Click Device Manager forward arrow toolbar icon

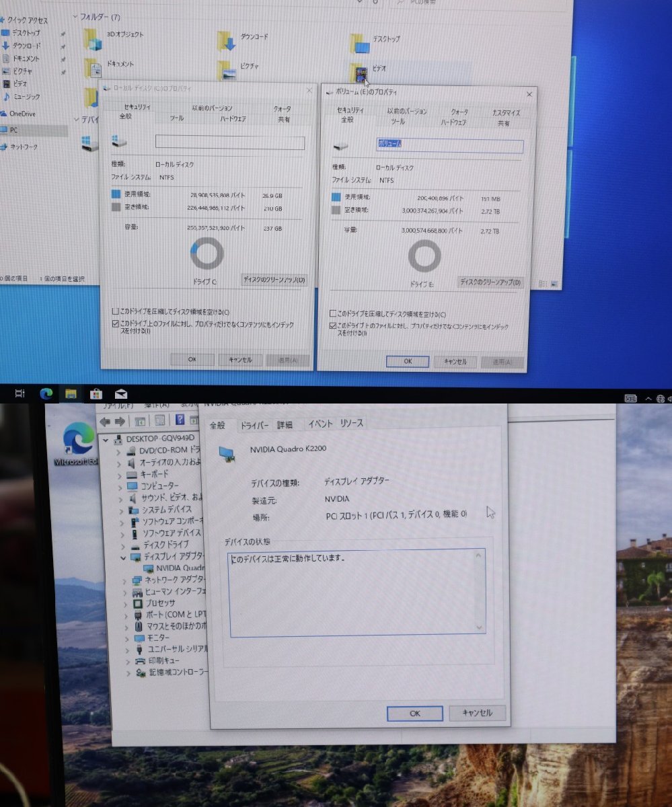(x=120, y=422)
